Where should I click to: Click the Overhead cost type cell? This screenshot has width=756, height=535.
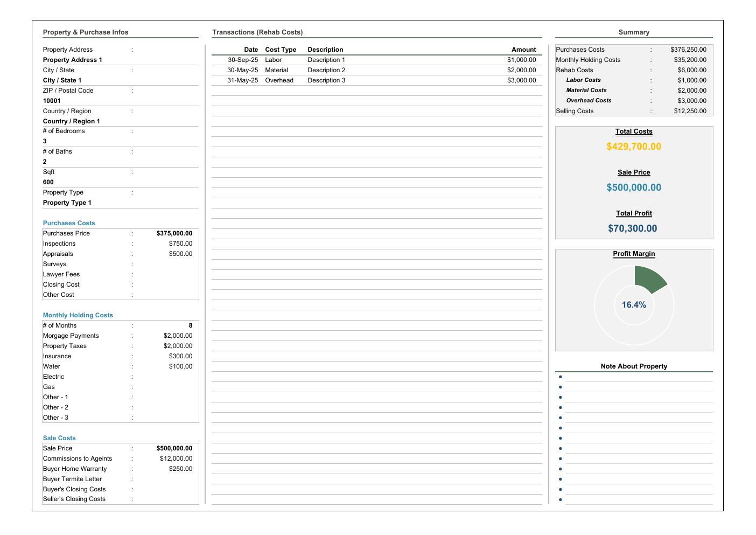(x=279, y=80)
